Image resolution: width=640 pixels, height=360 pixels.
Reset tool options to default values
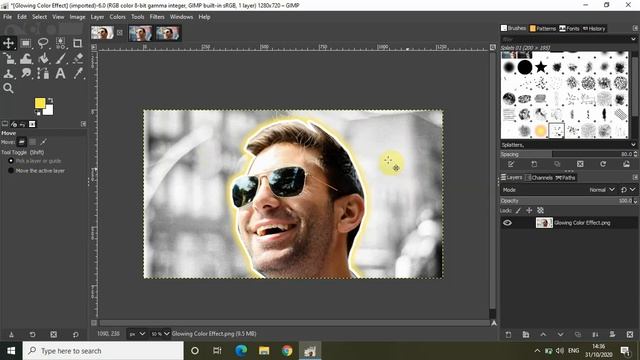[x=76, y=335]
